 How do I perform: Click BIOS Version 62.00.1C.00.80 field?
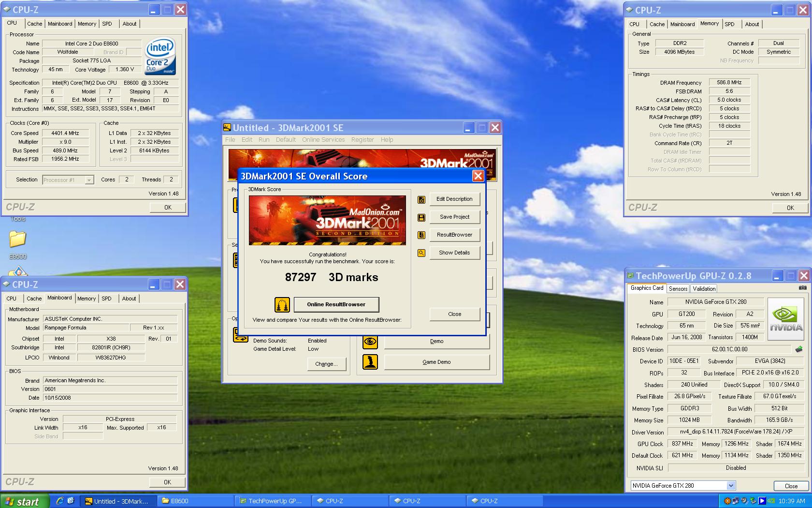(729, 349)
